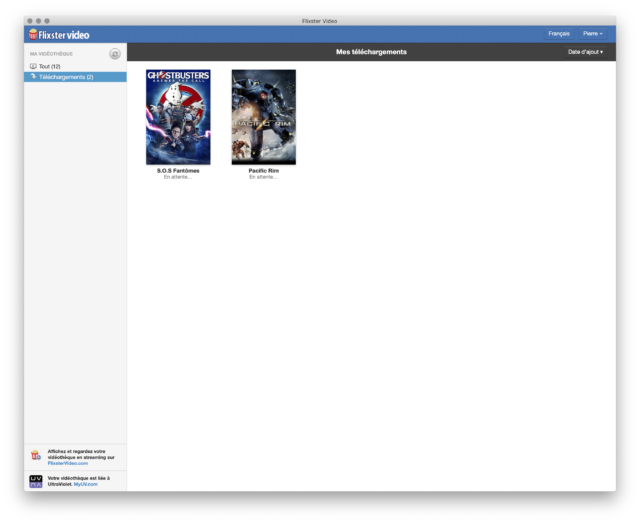Viewport: 640px width, 523px height.
Task: Click the UltraViolet UV logo icon
Action: [x=36, y=481]
